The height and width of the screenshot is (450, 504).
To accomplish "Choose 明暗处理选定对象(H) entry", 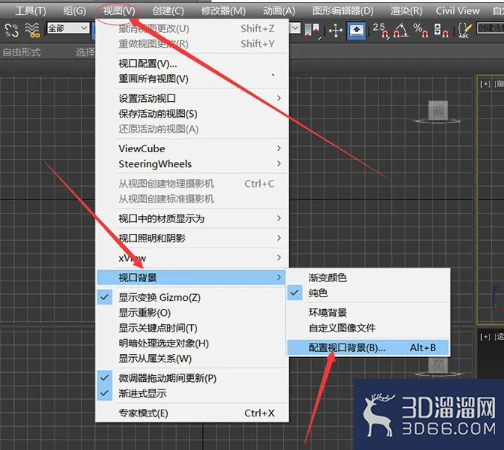I will 192,343.
